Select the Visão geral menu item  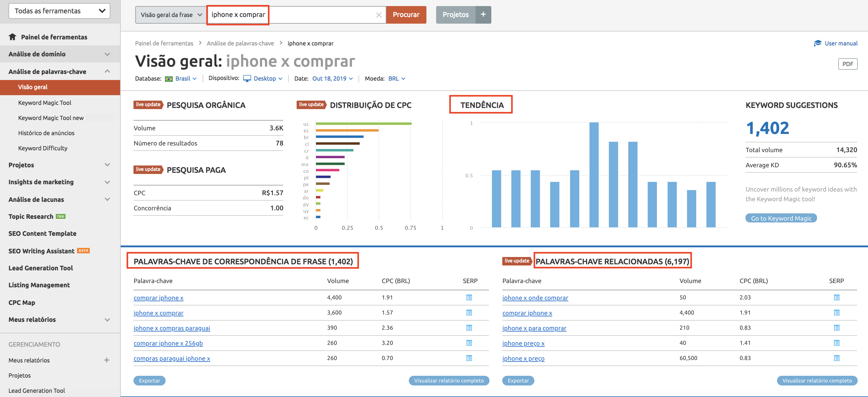[33, 87]
